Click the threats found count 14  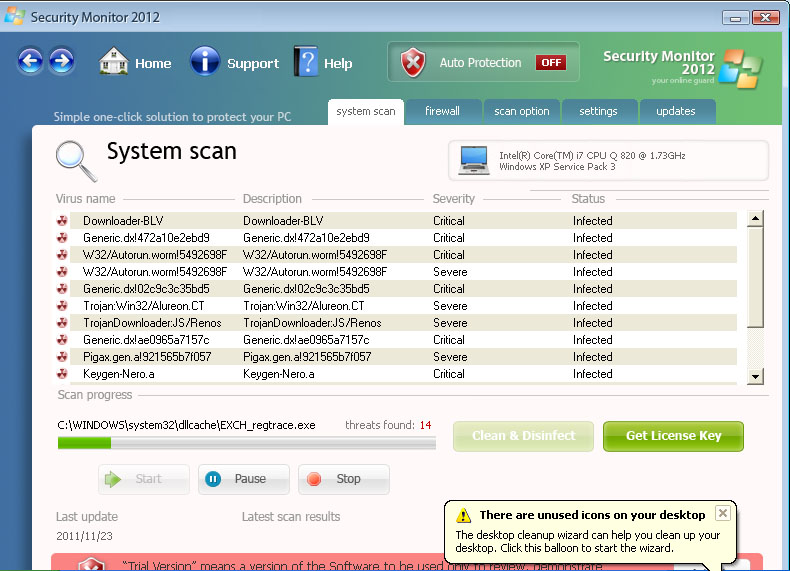pyautogui.click(x=425, y=425)
